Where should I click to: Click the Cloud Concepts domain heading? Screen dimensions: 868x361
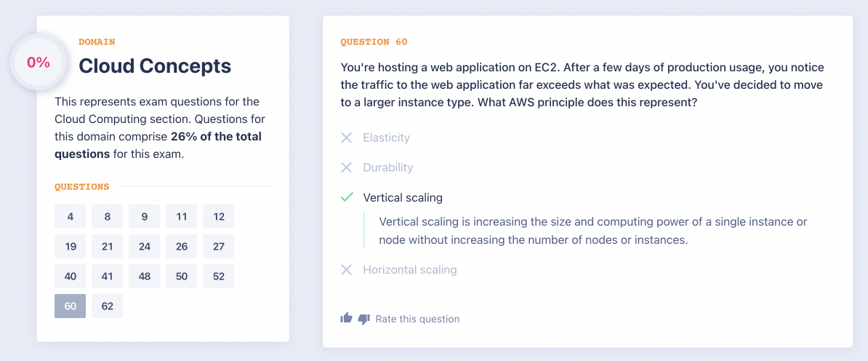click(x=155, y=66)
